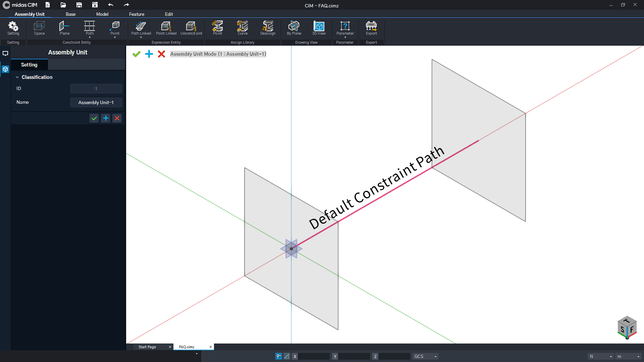The height and width of the screenshot is (362, 644).
Task: Apply settings with panel green check button
Action: tap(94, 118)
